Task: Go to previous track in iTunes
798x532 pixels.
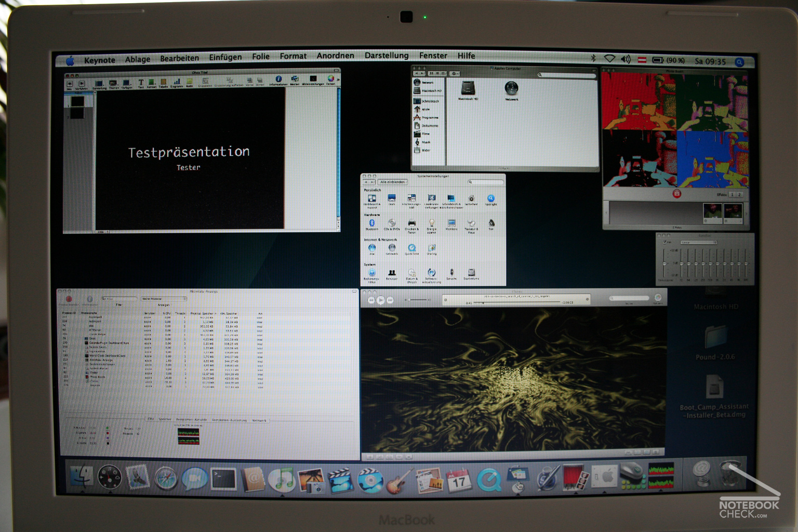Action: tap(371, 300)
